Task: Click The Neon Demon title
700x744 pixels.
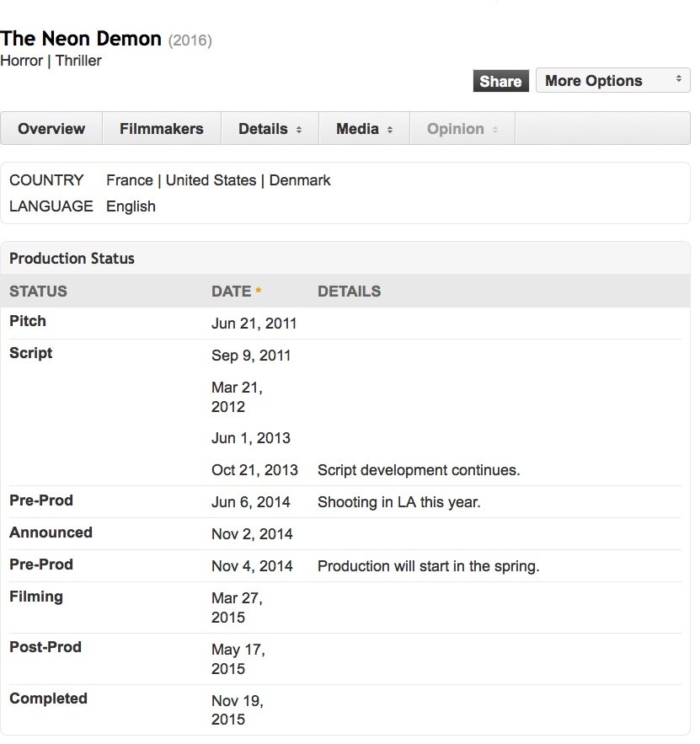Action: [81, 39]
